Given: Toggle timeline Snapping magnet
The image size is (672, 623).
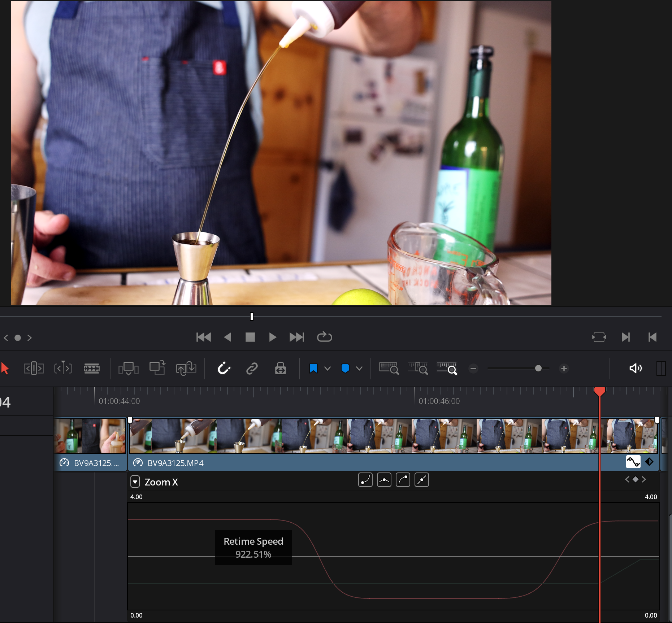Looking at the screenshot, I should [224, 369].
